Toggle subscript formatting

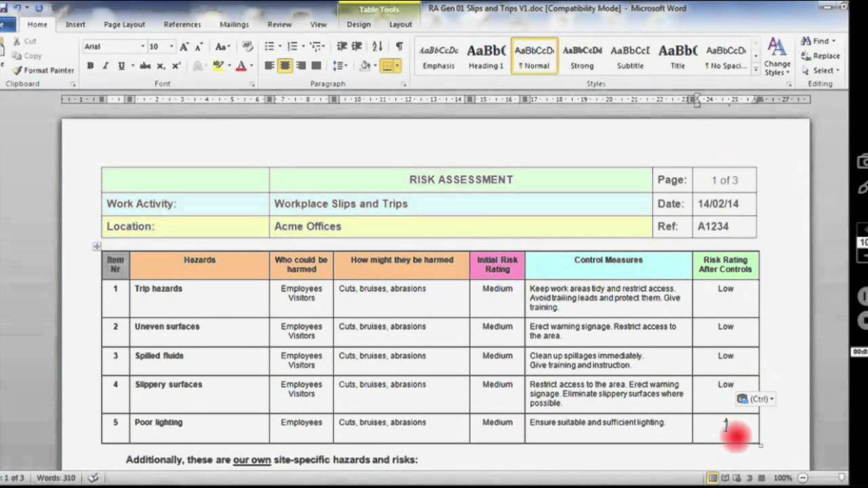tap(161, 66)
